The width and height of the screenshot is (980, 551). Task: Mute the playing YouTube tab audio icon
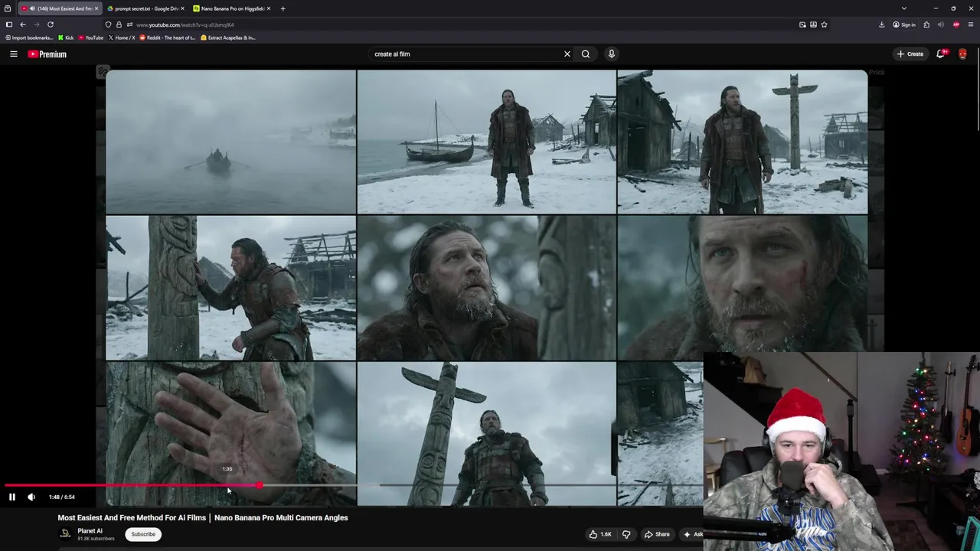[x=32, y=8]
